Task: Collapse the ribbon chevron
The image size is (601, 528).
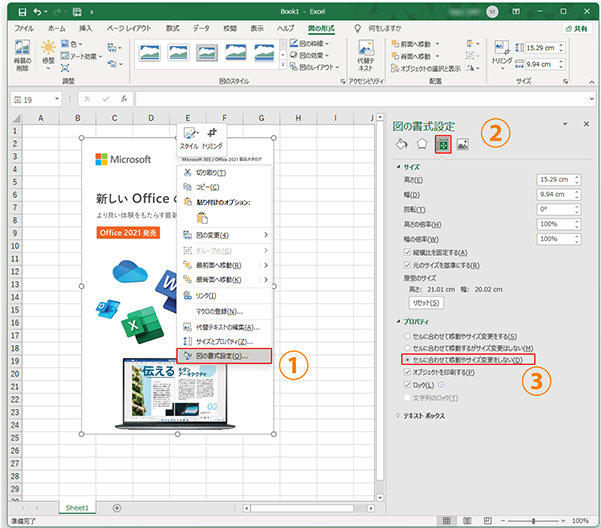Action: pos(591,82)
